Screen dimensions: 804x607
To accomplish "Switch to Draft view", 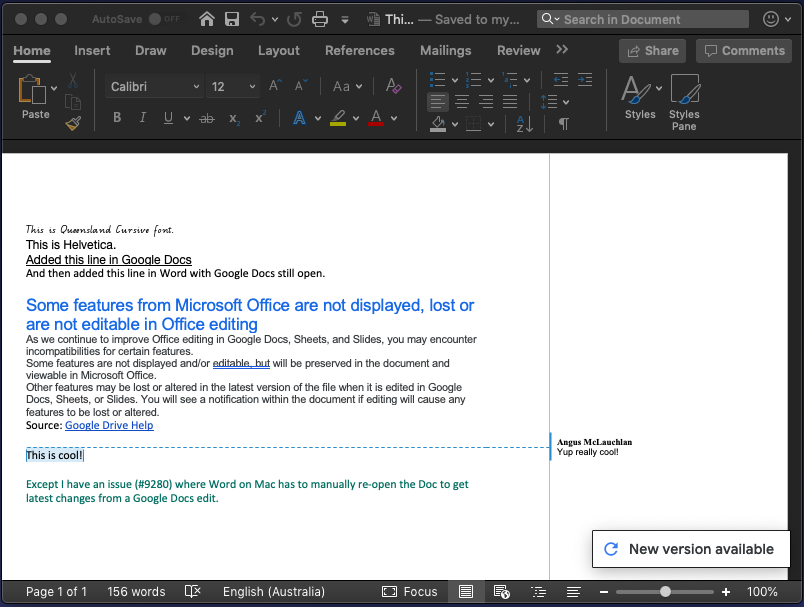I will coord(573,592).
